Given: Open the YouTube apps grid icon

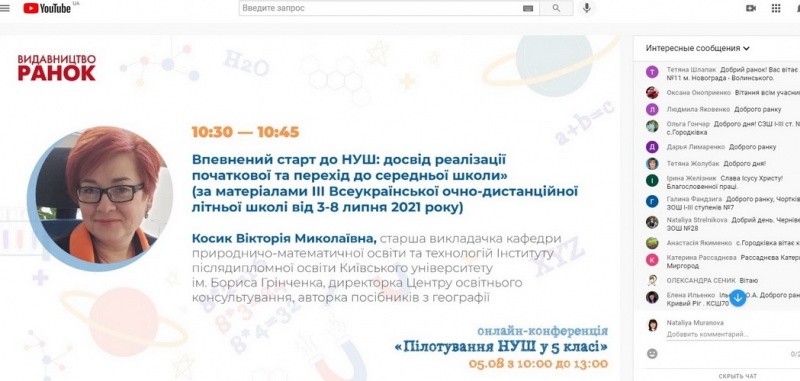Looking at the screenshot, I should pos(776,8).
